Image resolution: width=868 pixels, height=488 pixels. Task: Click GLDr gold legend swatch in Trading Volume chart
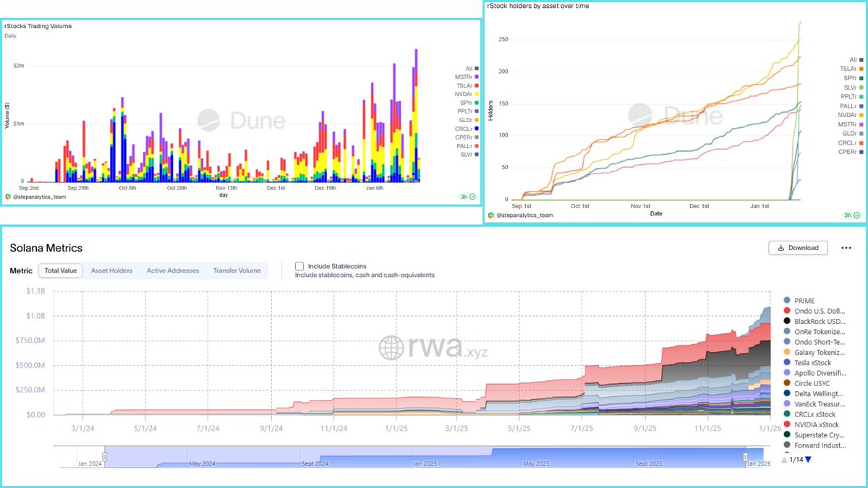[x=477, y=120]
